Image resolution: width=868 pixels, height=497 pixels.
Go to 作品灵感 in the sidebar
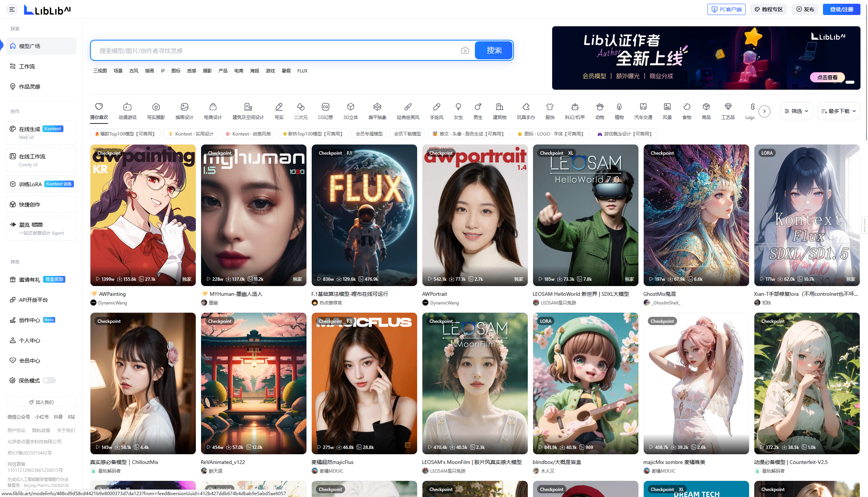tap(29, 87)
